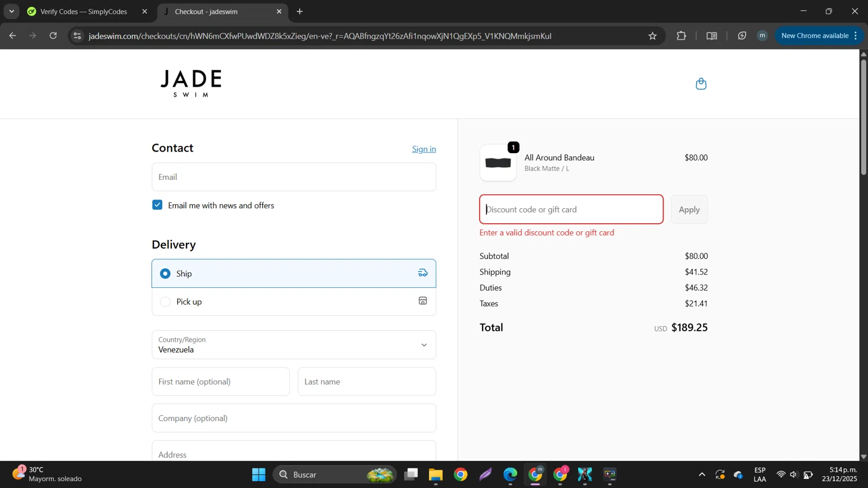Click the browser address bar URL
The width and height of the screenshot is (868, 488).
point(320,36)
